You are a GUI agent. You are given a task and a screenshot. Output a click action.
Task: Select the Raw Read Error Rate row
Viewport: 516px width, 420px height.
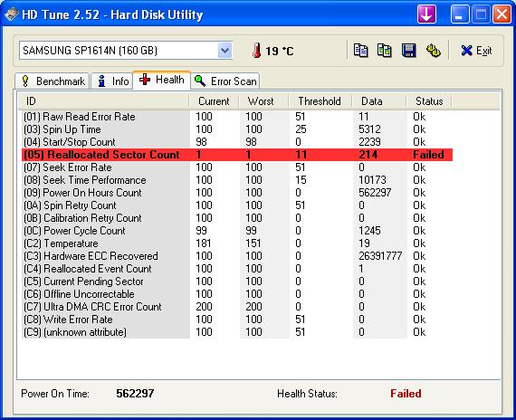coord(237,117)
